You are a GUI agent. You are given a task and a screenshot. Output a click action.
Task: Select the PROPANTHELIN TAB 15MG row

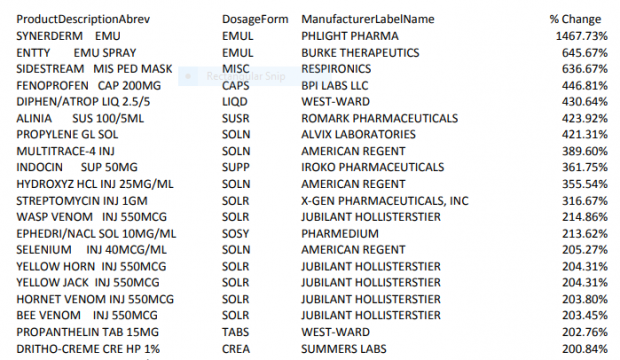312,332
